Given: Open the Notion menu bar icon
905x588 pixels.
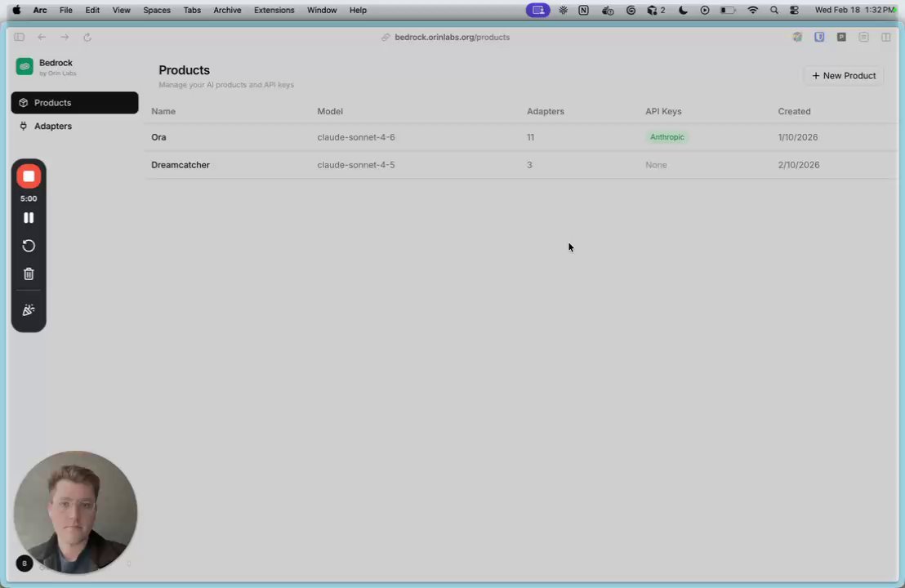Looking at the screenshot, I should coord(583,10).
